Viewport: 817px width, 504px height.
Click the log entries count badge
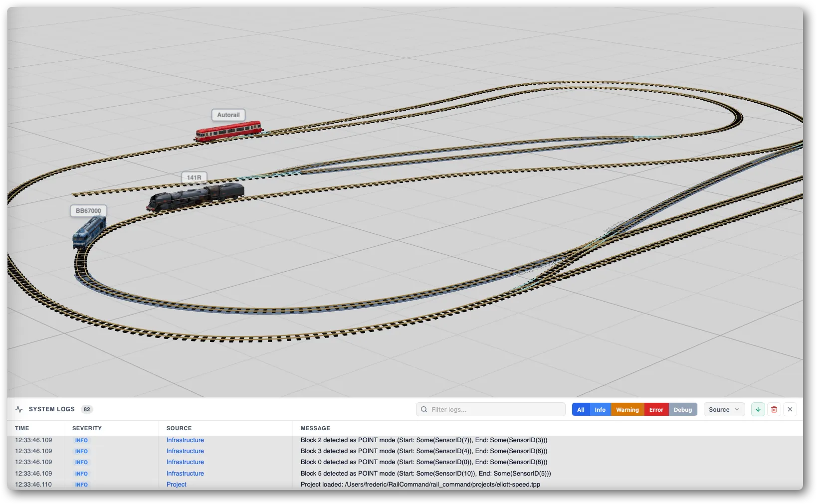[x=87, y=409]
